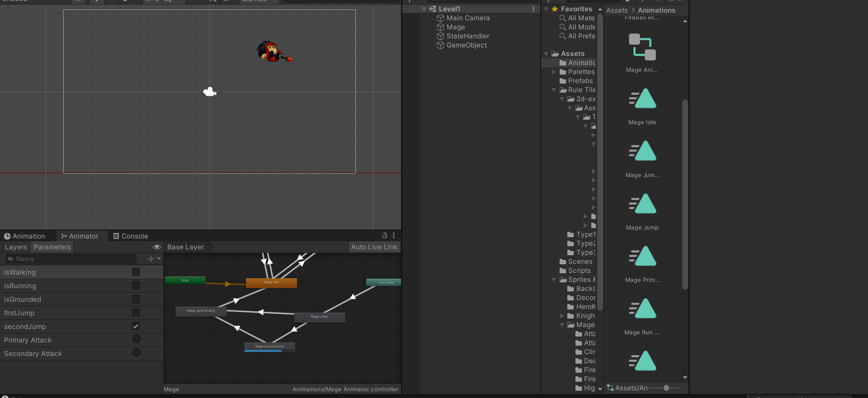Adjust the Project icon size slider

[x=666, y=388]
